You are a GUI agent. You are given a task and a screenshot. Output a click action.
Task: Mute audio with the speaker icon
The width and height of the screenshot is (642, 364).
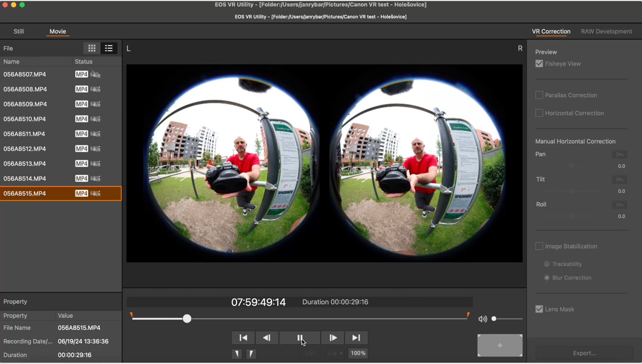pyautogui.click(x=482, y=319)
